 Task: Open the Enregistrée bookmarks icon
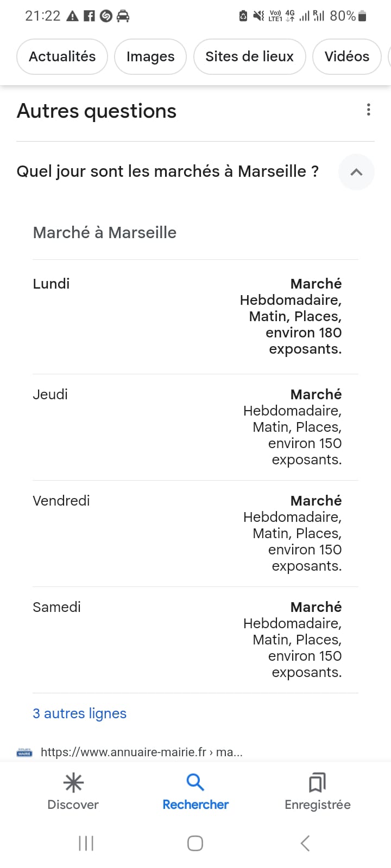point(317,783)
